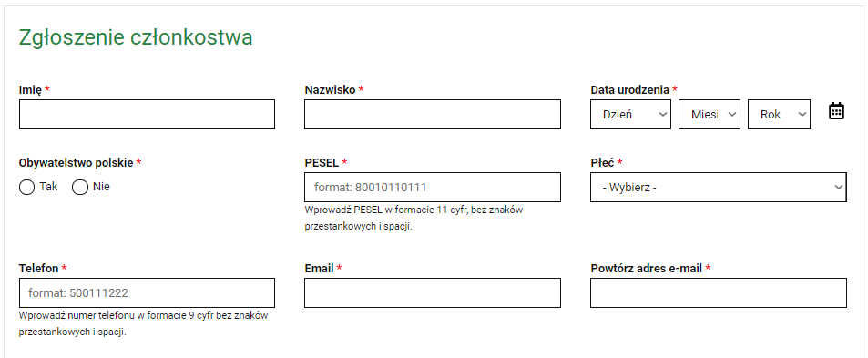
Task: Open the Miesiąc month dropdown
Action: (710, 115)
